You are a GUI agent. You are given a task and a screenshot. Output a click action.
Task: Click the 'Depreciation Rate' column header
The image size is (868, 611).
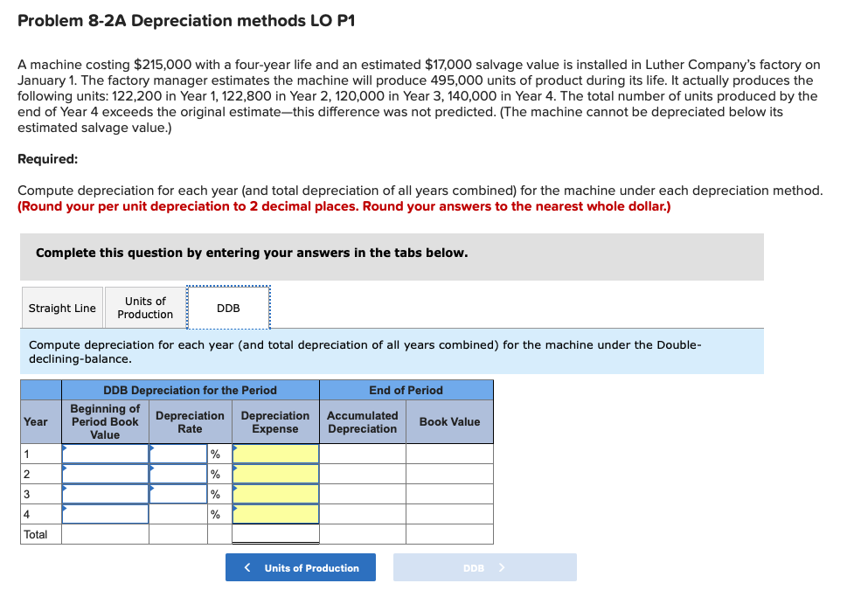coord(190,421)
